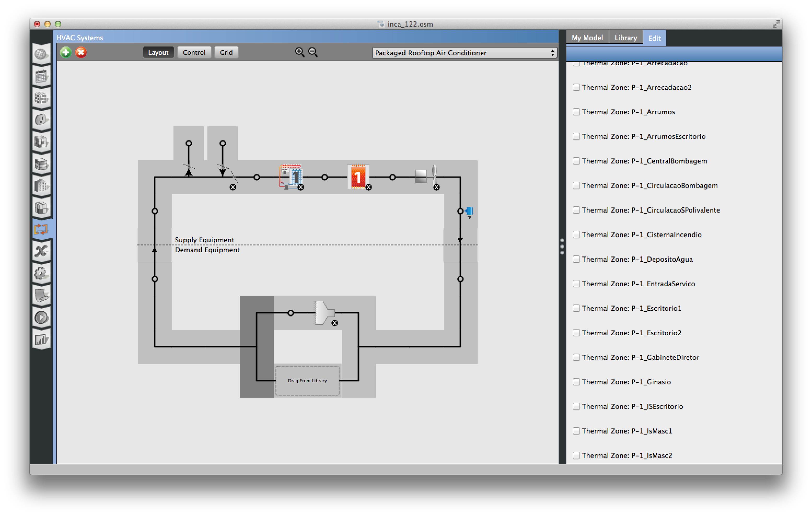Check Thermal Zone P-1_Arrumos

point(576,112)
